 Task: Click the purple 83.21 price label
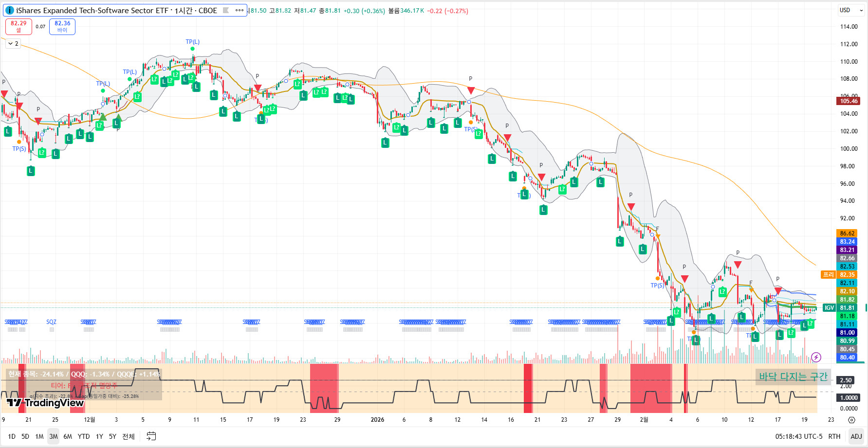pos(847,250)
